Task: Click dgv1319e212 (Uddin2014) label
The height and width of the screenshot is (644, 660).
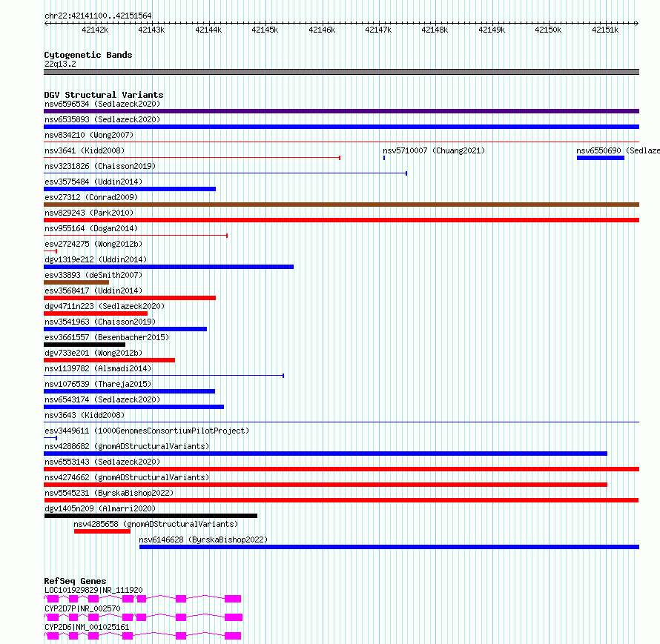Action: tap(96, 259)
